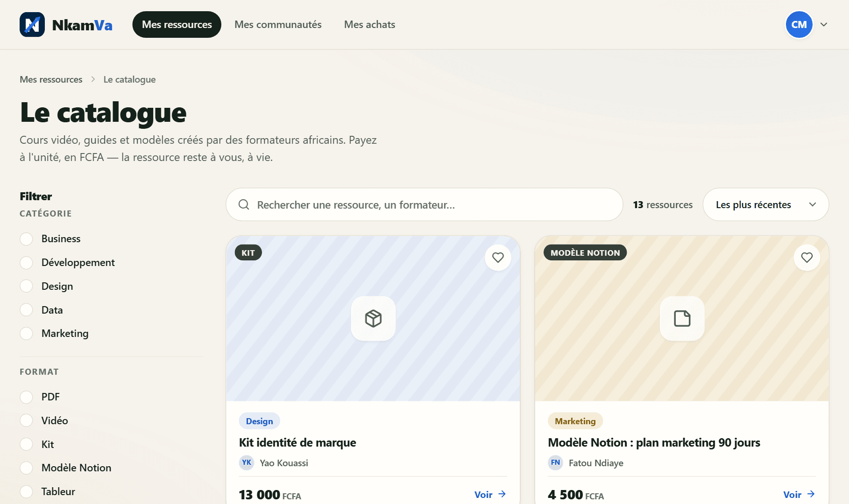The height and width of the screenshot is (504, 849).
Task: Click the MODÈLE NOTION badge label
Action: pos(585,252)
